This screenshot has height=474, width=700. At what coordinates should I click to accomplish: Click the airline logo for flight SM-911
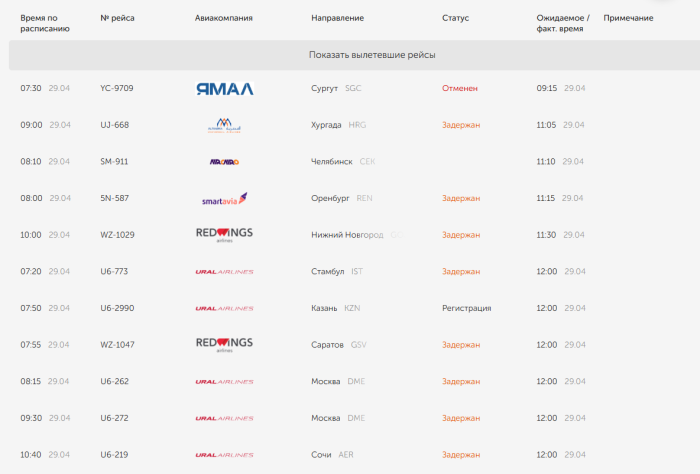point(224,162)
